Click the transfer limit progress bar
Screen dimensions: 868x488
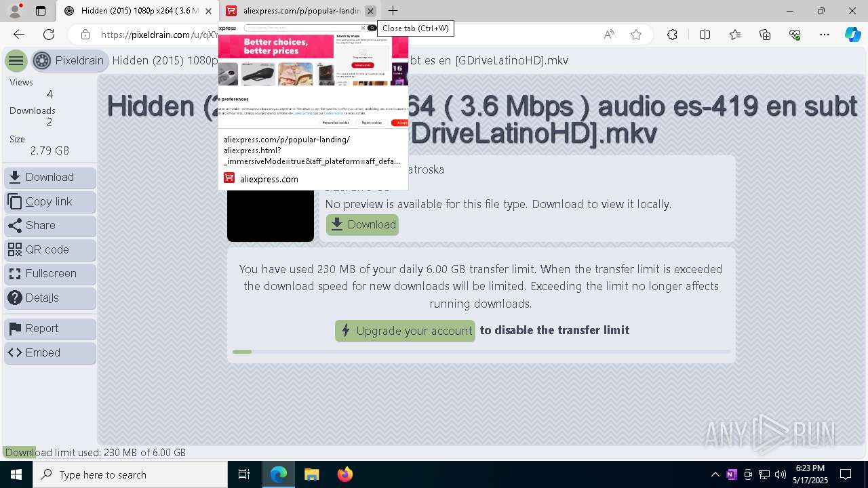point(481,352)
